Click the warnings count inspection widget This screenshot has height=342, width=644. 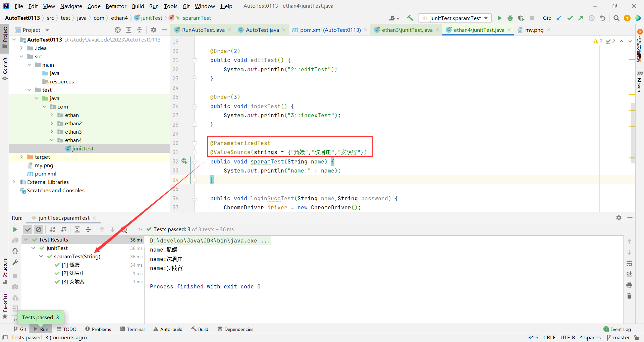(x=598, y=41)
